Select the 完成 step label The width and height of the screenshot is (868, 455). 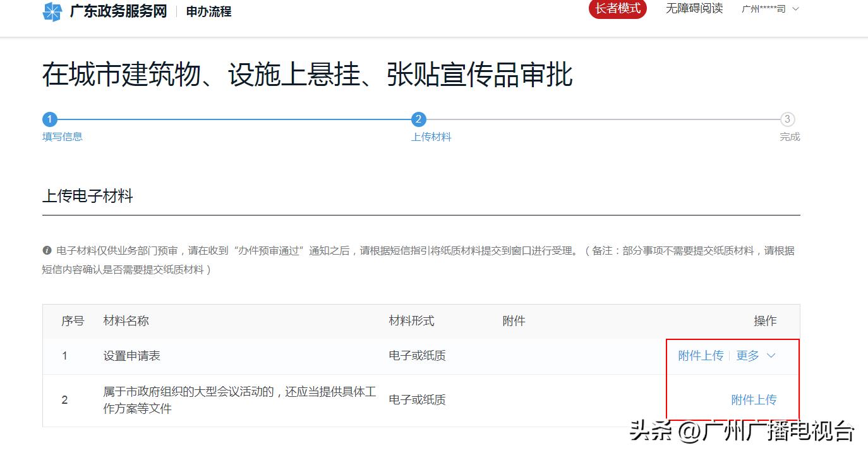790,136
